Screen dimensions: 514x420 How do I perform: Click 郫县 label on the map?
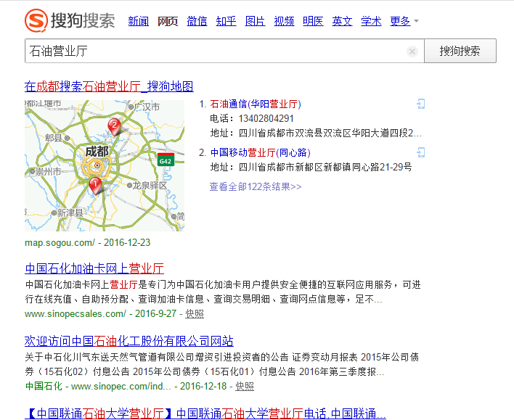pos(54,138)
